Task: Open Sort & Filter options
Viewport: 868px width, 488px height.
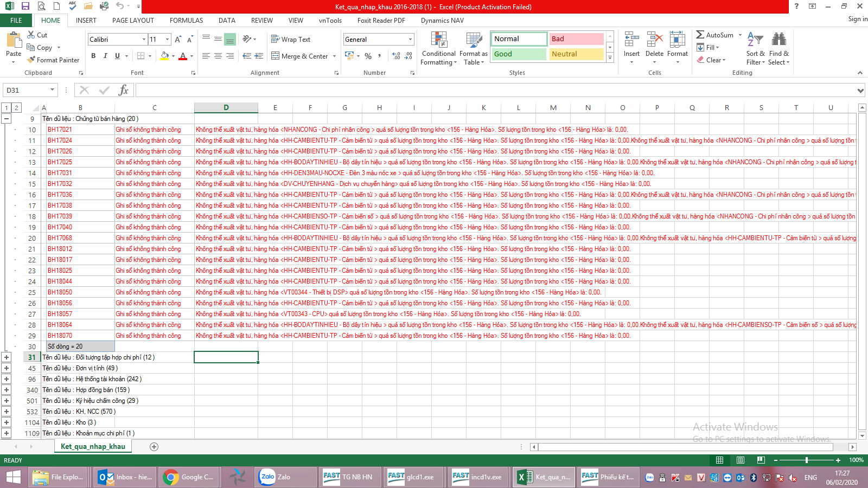Action: 755,48
